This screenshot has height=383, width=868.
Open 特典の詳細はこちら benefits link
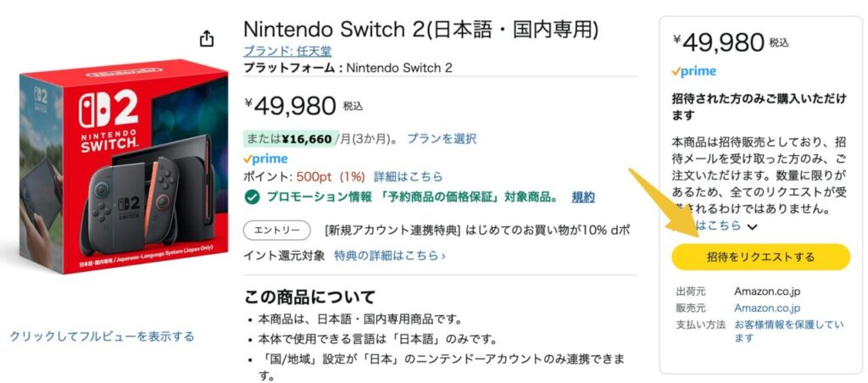[x=390, y=255]
